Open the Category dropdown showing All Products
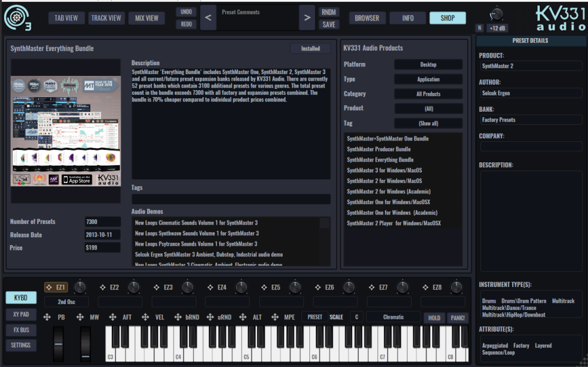 428,94
